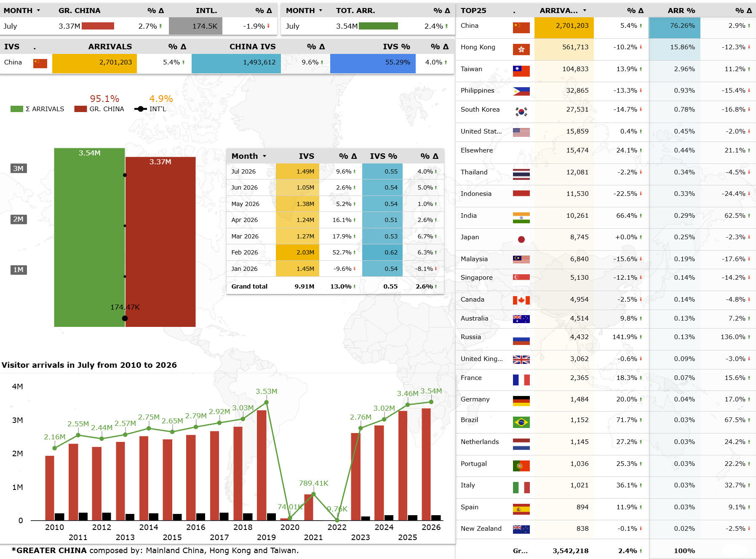Click the Australia flag icon
The height and width of the screenshot is (559, 756).
click(521, 319)
